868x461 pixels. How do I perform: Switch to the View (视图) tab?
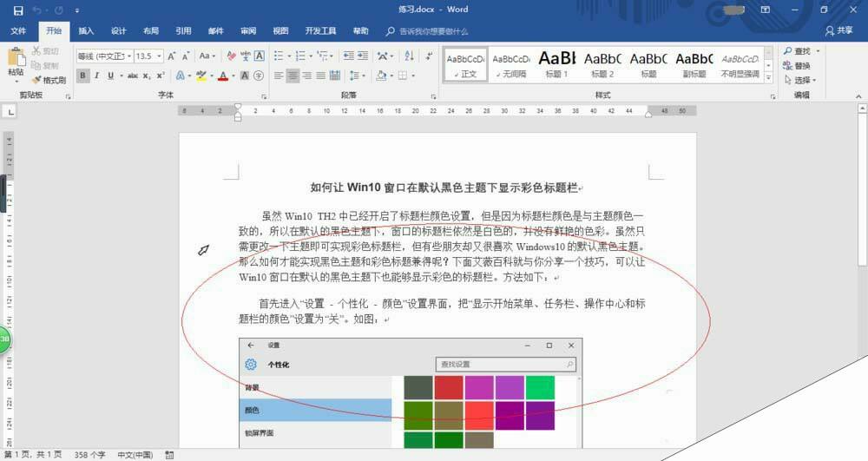click(x=280, y=31)
